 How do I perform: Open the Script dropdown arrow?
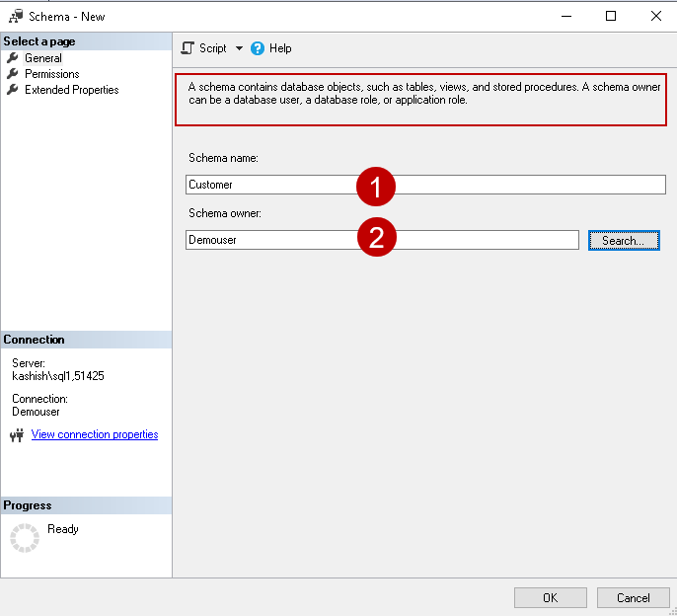tap(239, 48)
